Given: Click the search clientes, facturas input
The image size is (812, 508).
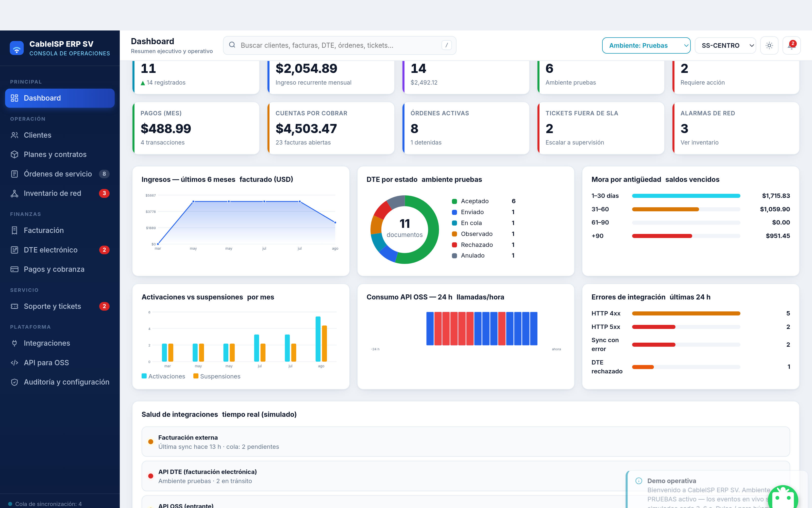Looking at the screenshot, I should pyautogui.click(x=340, y=45).
